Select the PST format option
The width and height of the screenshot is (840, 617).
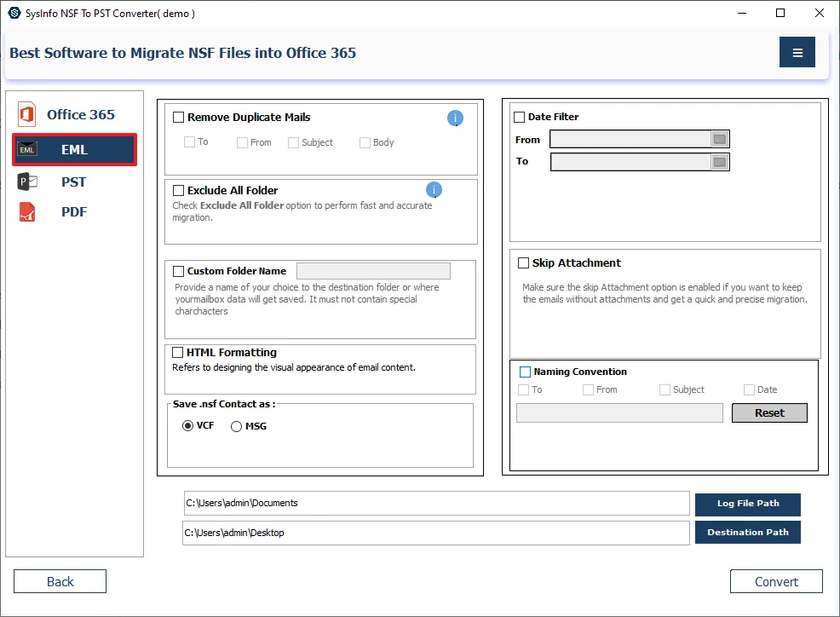point(73,182)
